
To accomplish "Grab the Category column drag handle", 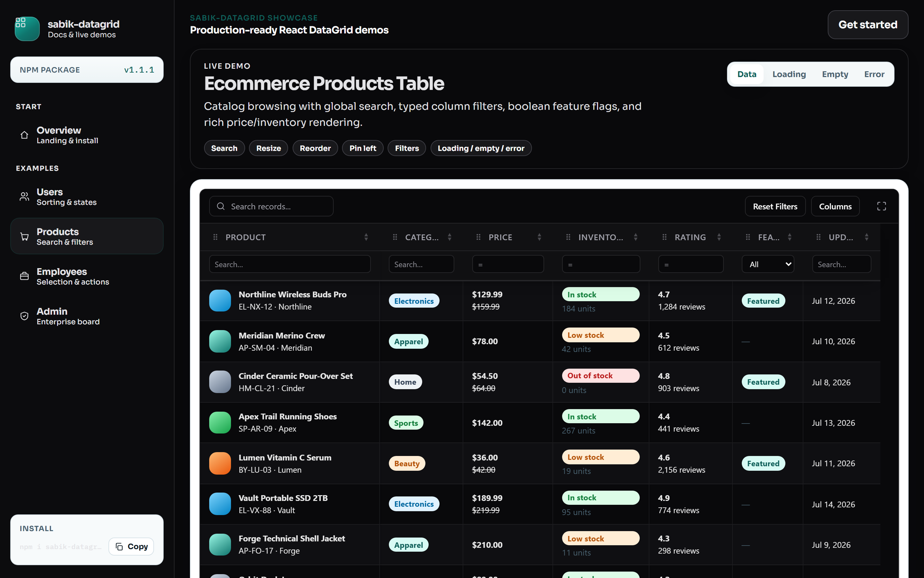I will click(x=395, y=237).
